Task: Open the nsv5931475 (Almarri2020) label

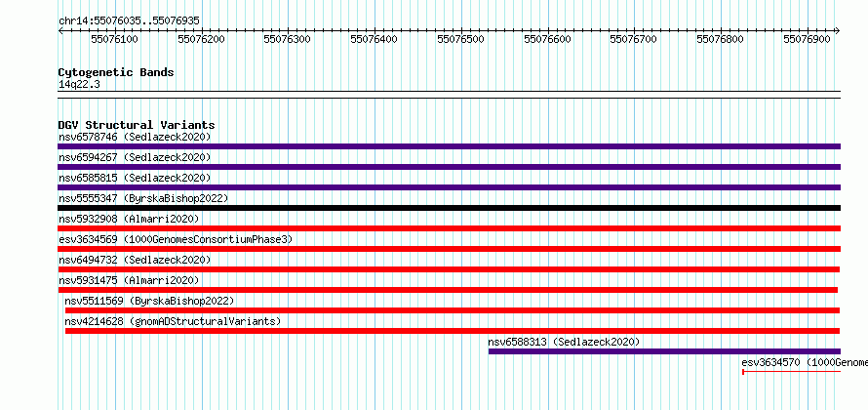Action: (x=129, y=280)
